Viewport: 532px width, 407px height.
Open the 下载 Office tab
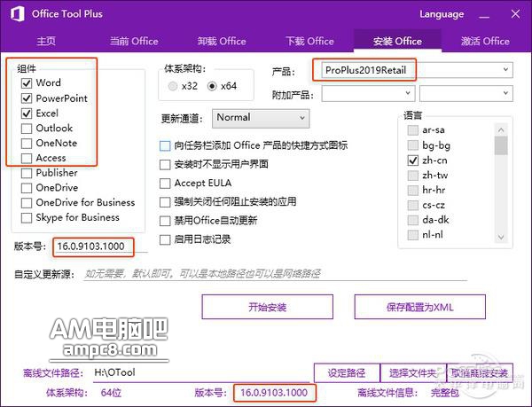[x=309, y=41]
